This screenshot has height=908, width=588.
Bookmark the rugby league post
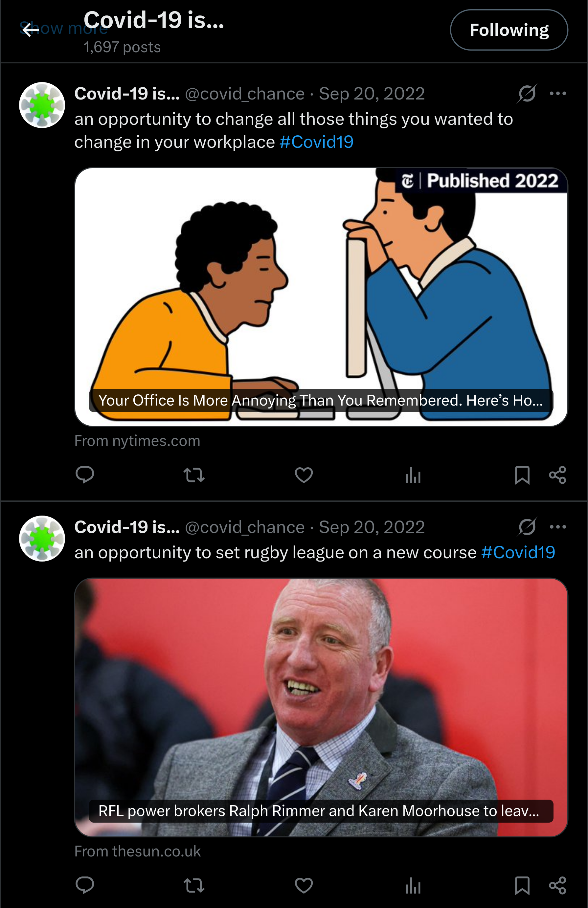(x=522, y=885)
